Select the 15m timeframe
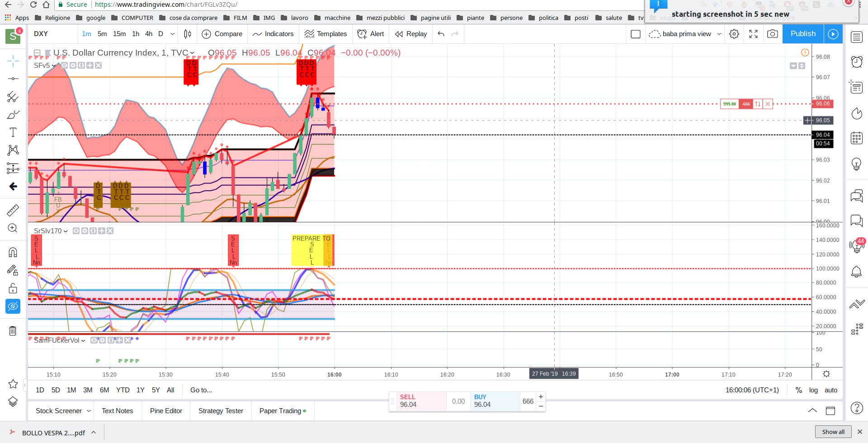This screenshot has width=868, height=443. (119, 34)
